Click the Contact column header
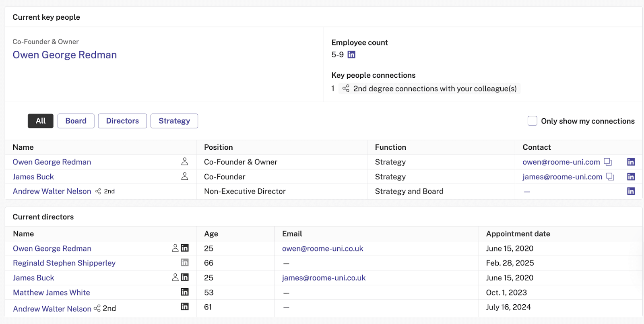Viewport: 644px width, 324px height. click(x=537, y=147)
